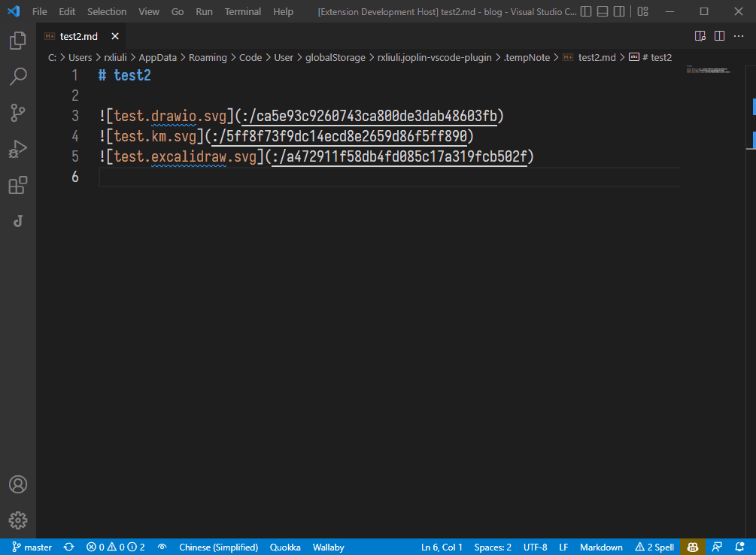The width and height of the screenshot is (756, 555).
Task: Change the Markdown language mode
Action: pos(601,547)
